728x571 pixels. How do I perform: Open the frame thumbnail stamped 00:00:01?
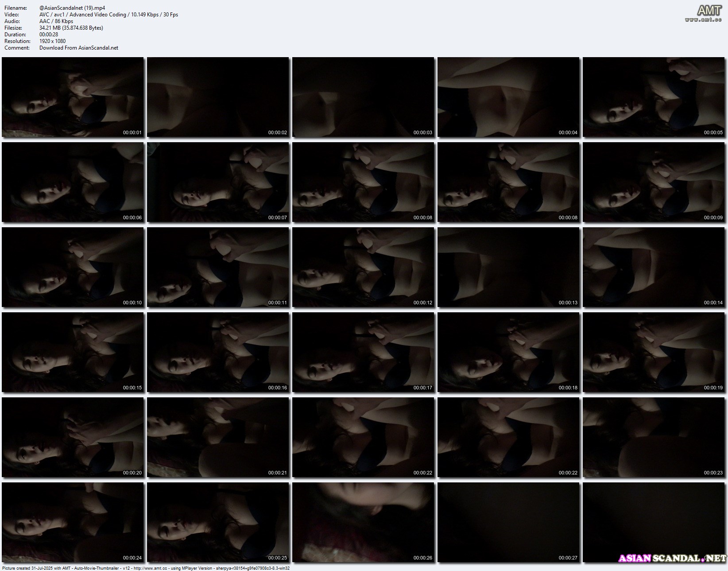tap(73, 97)
